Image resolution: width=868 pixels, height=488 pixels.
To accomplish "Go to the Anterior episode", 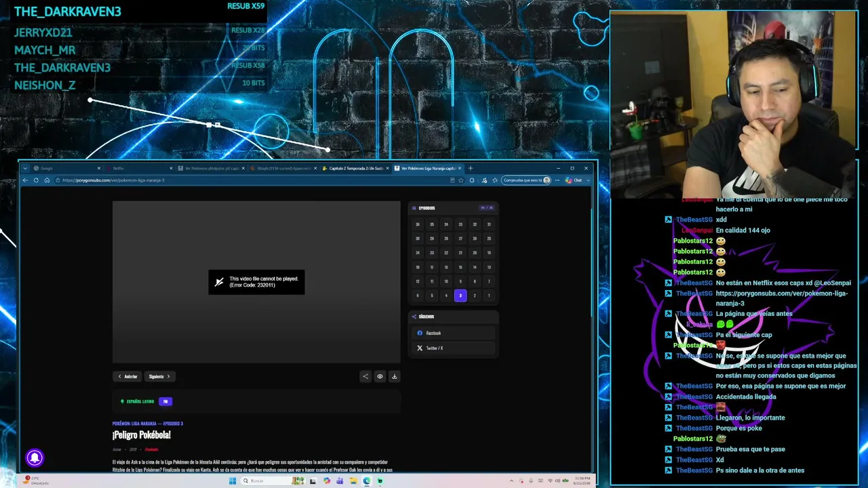I will [x=127, y=376].
